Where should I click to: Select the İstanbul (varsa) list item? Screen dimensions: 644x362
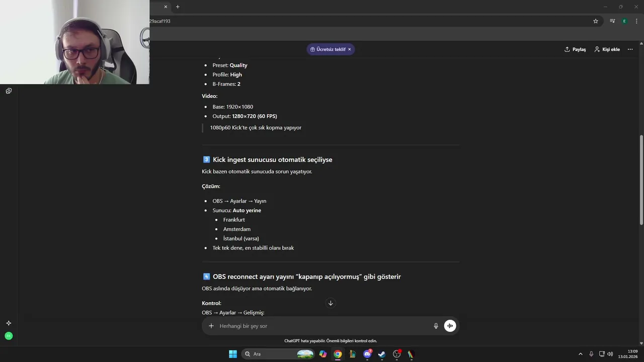[x=241, y=238]
